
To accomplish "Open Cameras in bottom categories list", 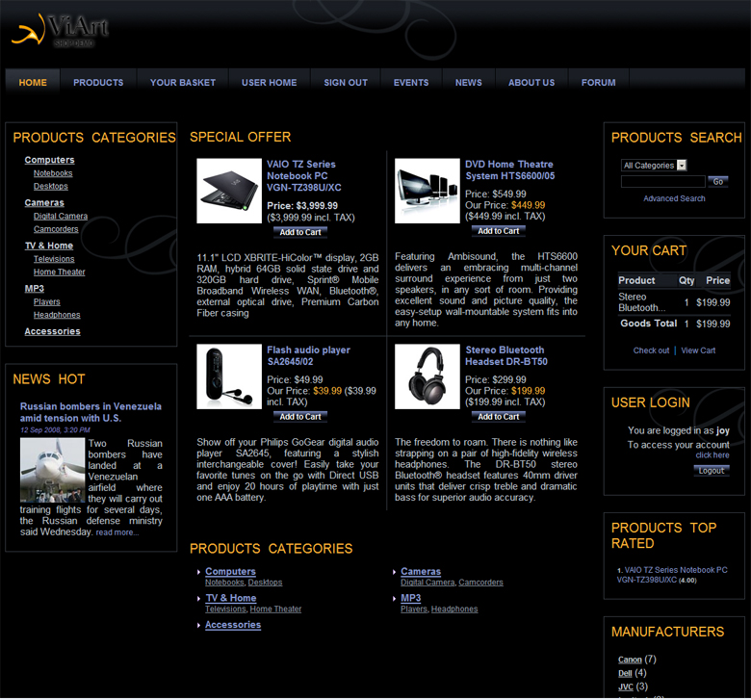I will tap(421, 571).
